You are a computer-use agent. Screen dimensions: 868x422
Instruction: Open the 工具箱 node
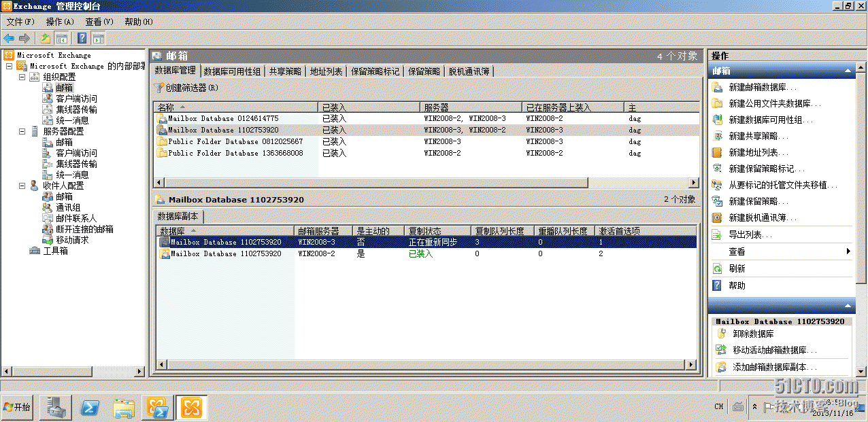point(55,251)
